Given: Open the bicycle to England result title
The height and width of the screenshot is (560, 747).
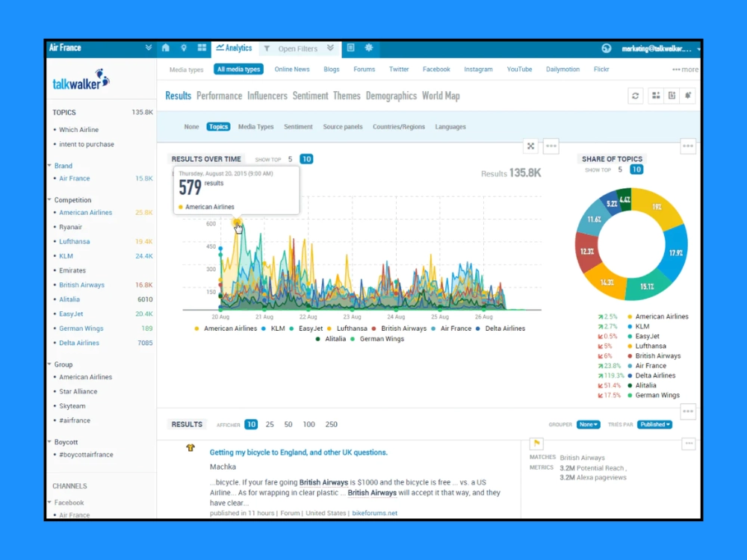Looking at the screenshot, I should (x=299, y=452).
